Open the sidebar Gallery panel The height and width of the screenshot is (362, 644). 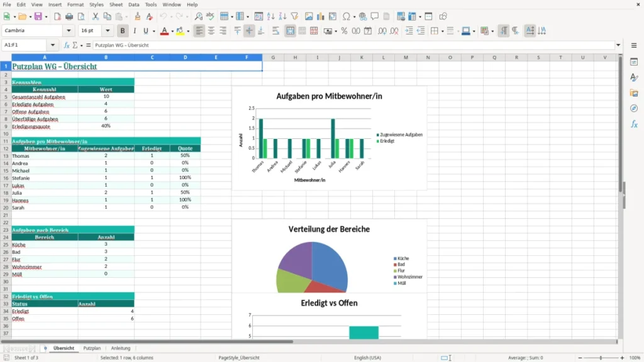634,93
